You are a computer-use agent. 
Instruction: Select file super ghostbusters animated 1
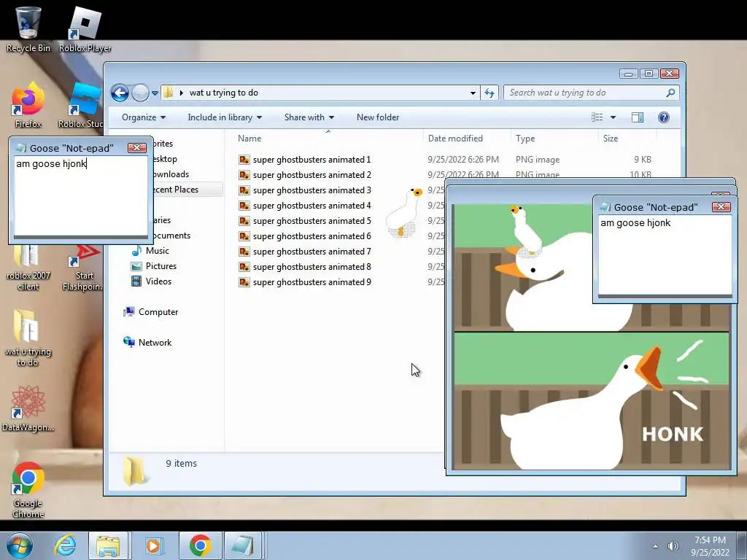point(311,160)
